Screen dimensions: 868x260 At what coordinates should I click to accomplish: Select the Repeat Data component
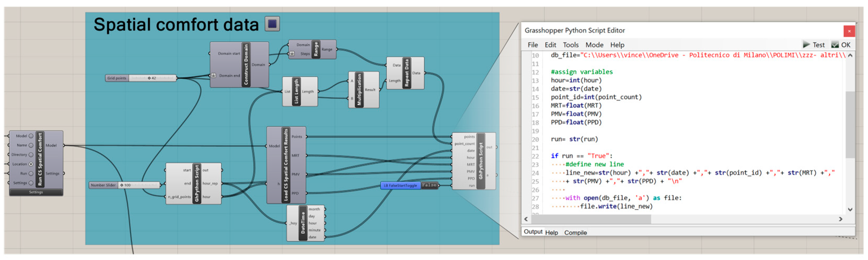[406, 73]
